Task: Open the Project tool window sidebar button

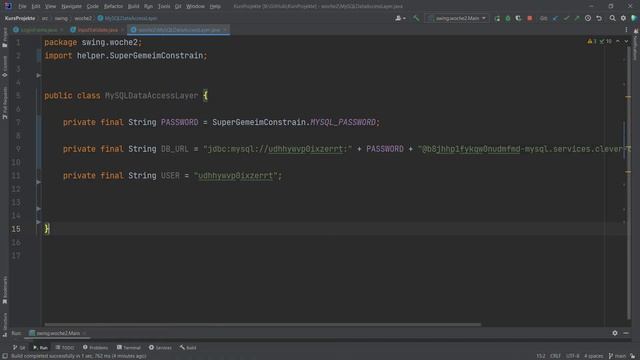Action: (x=4, y=37)
